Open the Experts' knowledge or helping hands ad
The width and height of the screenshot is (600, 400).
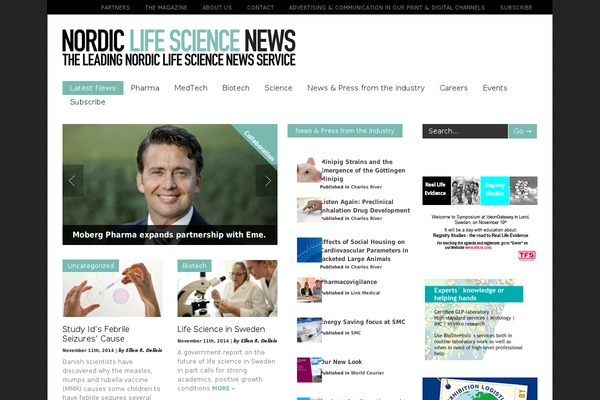(x=474, y=320)
